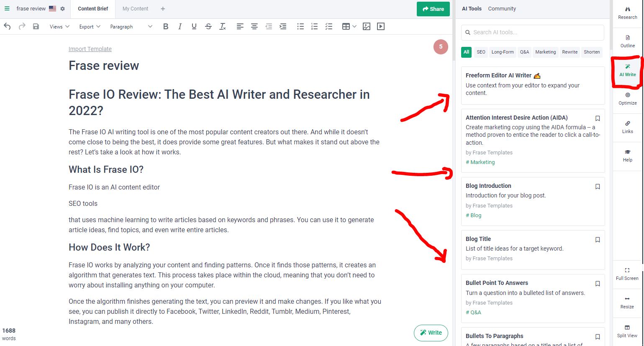This screenshot has height=346, width=644.
Task: Open the Help sidebar panel
Action: pos(628,156)
